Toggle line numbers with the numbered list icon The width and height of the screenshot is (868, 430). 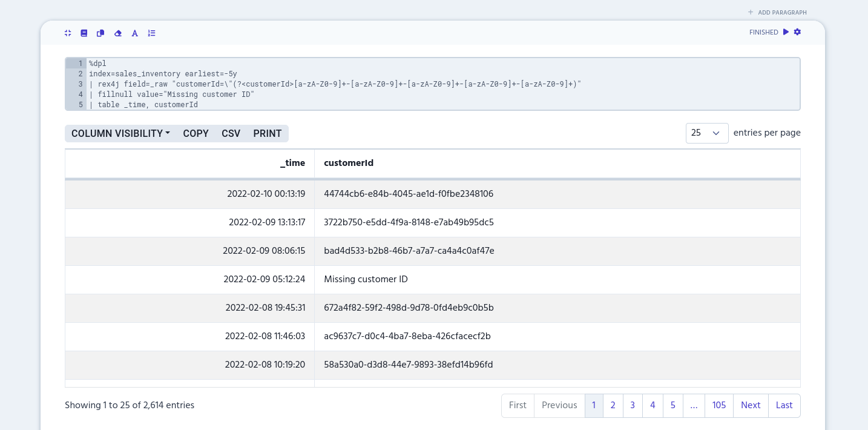(151, 33)
